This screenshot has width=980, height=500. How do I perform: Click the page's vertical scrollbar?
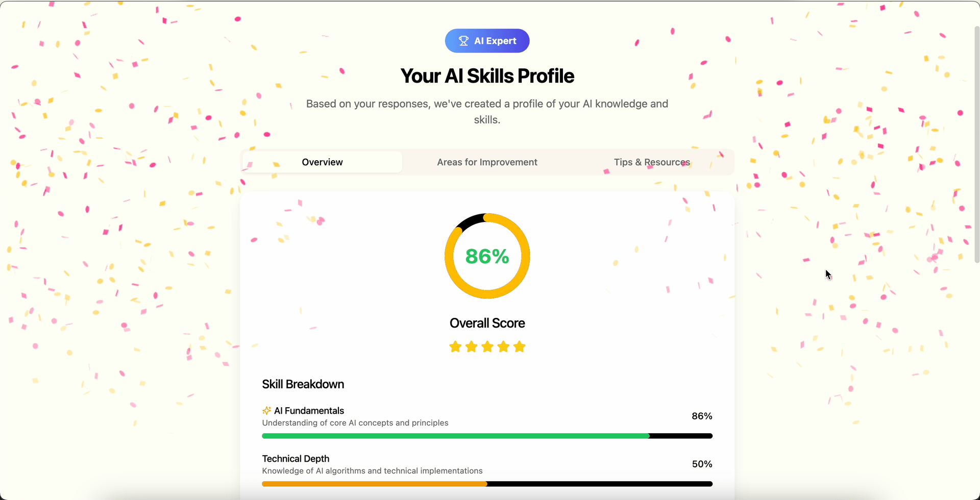(x=977, y=143)
